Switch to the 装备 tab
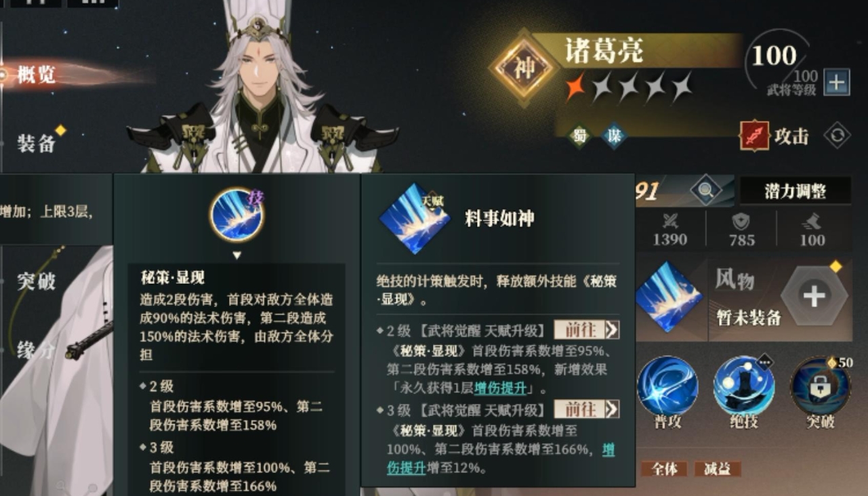The width and height of the screenshot is (868, 496). tap(36, 143)
